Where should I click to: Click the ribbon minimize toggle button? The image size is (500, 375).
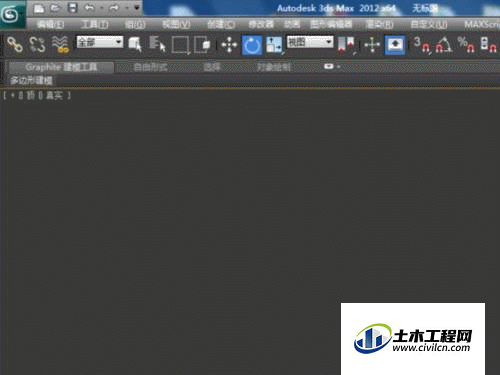pyautogui.click(x=329, y=67)
